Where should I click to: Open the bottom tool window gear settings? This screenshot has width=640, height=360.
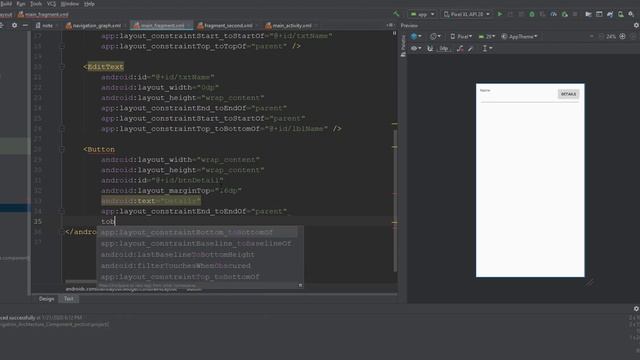click(x=636, y=309)
